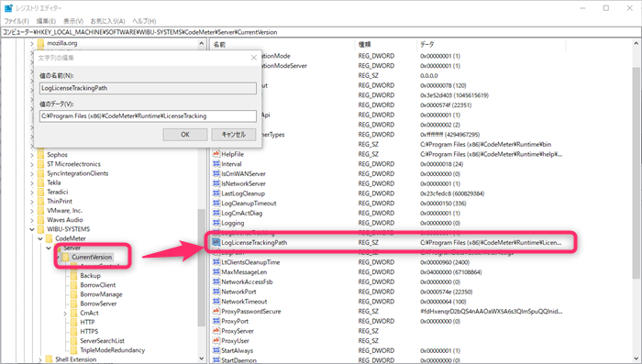642x364 pixels.
Task: Click the ProxyPasswordSecure string icon
Action: [x=216, y=311]
